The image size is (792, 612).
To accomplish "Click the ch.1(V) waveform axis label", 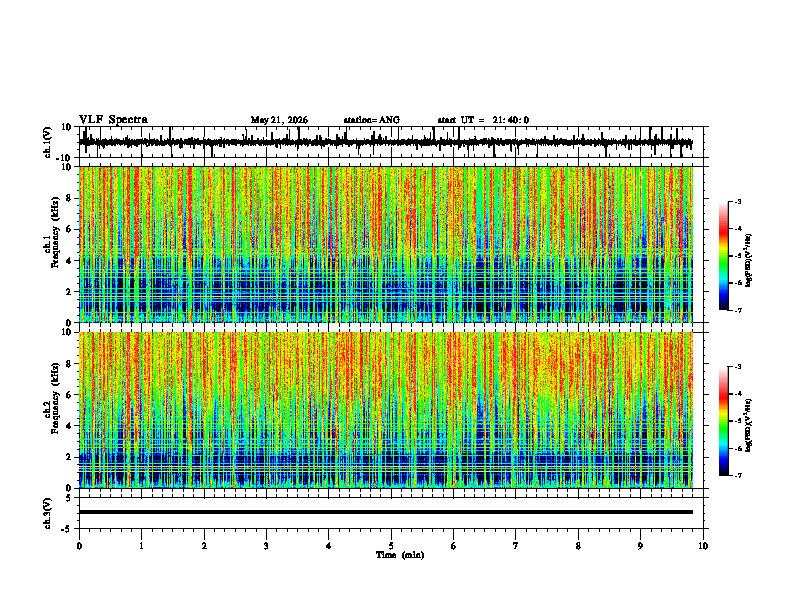I will click(48, 142).
